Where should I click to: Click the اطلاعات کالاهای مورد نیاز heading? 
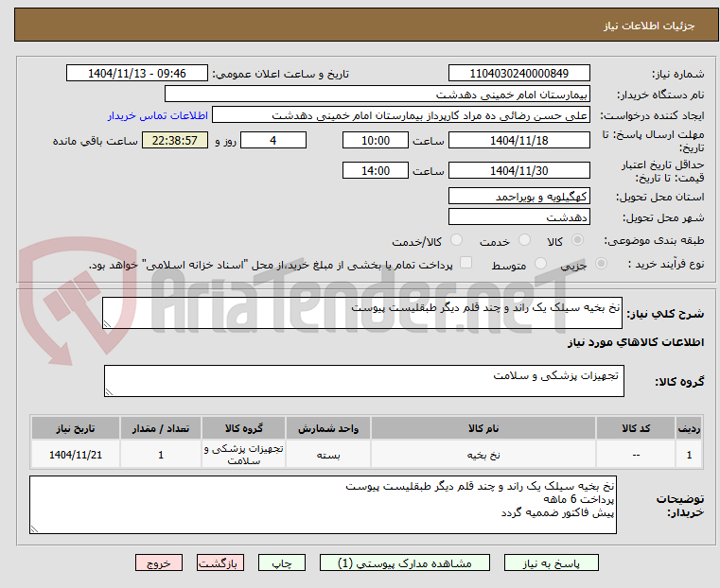point(636,342)
